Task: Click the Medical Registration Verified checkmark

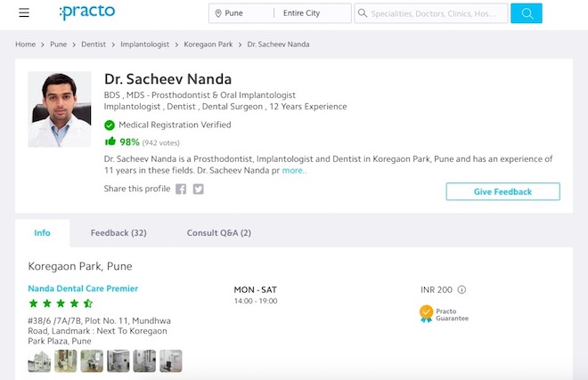Action: pyautogui.click(x=110, y=125)
